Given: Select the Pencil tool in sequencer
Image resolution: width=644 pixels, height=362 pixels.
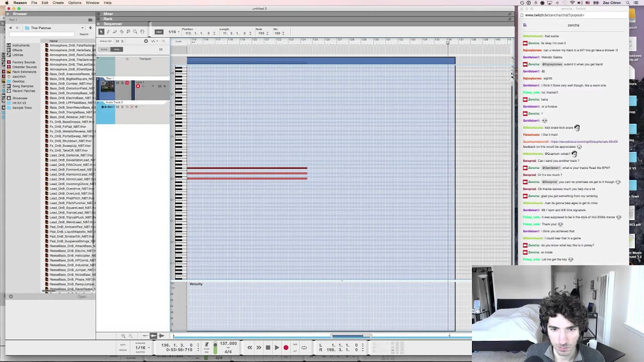Looking at the screenshot, I should 108,32.
